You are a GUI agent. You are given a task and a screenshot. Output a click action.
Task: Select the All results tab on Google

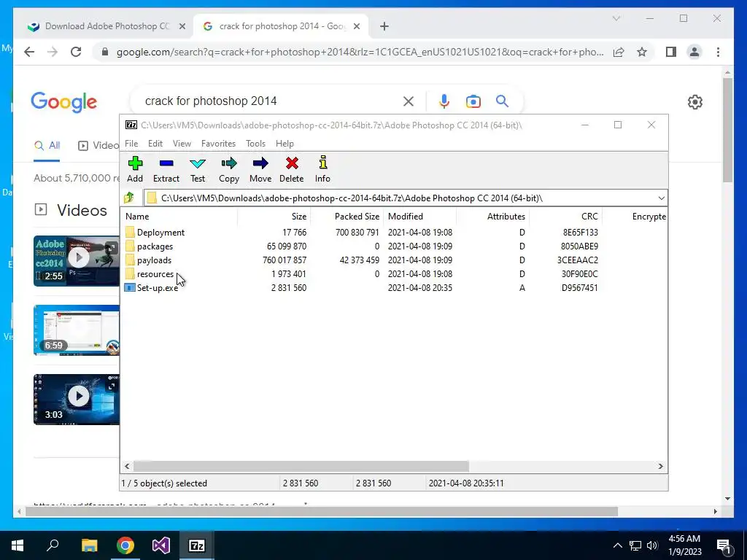tap(47, 146)
